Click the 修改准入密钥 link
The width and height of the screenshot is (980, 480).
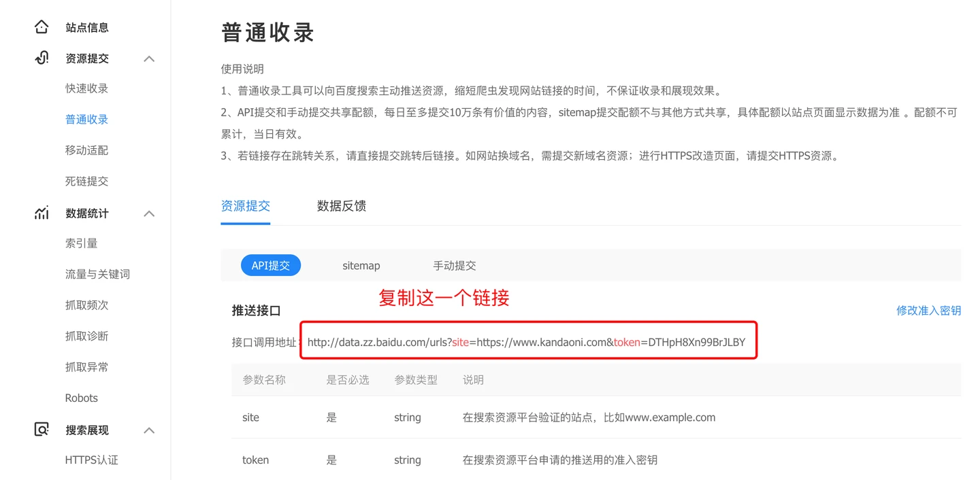(928, 311)
